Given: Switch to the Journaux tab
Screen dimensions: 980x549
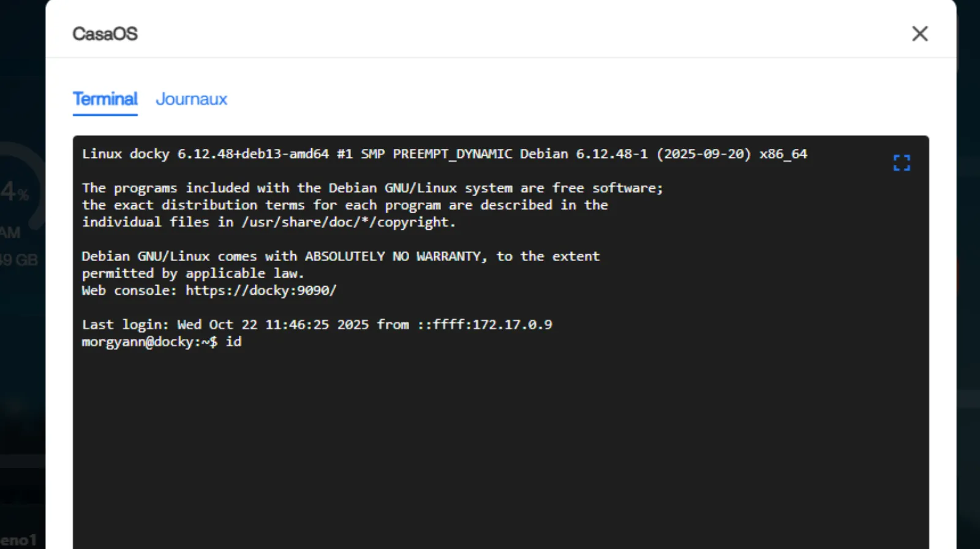Looking at the screenshot, I should pyautogui.click(x=191, y=99).
